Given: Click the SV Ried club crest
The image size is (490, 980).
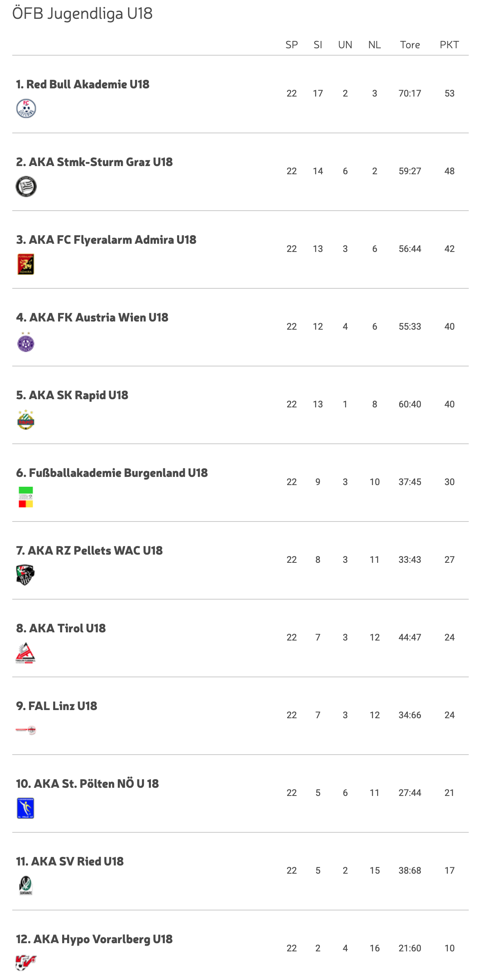Looking at the screenshot, I should pyautogui.click(x=26, y=886).
